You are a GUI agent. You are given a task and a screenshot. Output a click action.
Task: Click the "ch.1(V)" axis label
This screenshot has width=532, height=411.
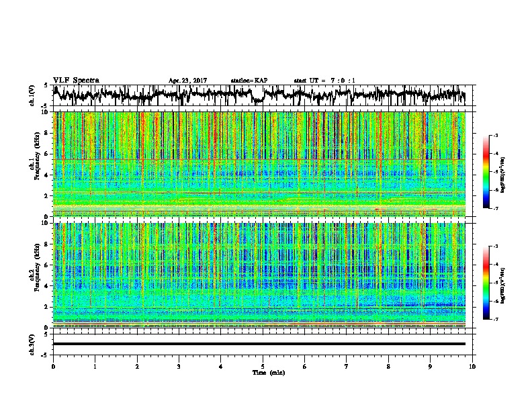point(32,95)
